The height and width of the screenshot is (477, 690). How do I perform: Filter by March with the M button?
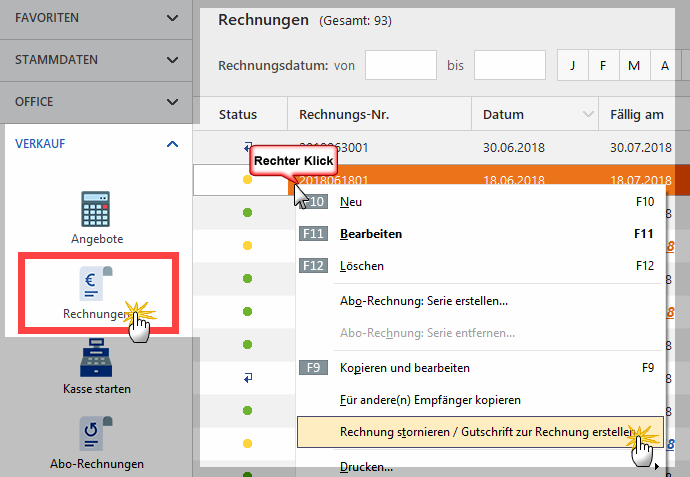pyautogui.click(x=634, y=66)
